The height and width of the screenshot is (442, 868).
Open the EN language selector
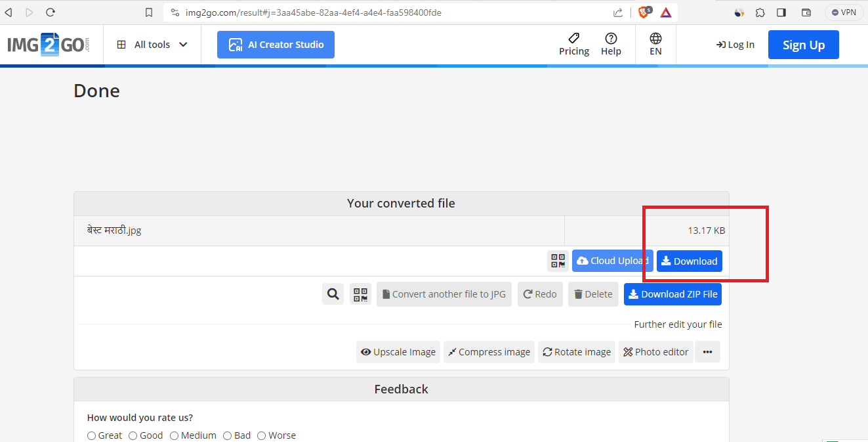pos(655,44)
